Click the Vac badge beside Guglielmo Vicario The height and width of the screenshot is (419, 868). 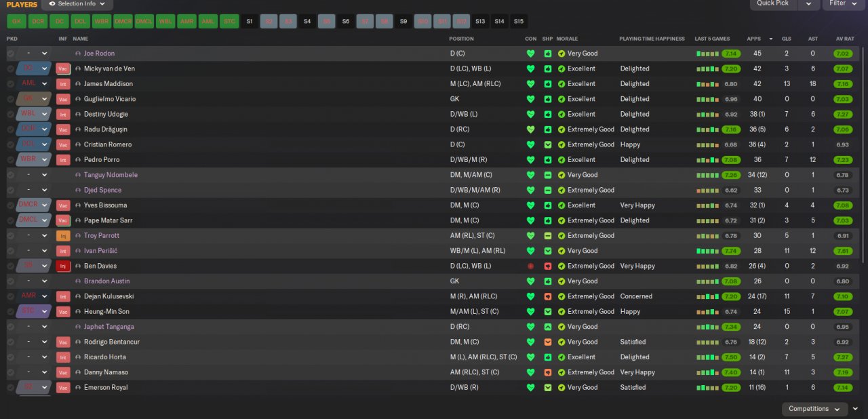tap(63, 99)
